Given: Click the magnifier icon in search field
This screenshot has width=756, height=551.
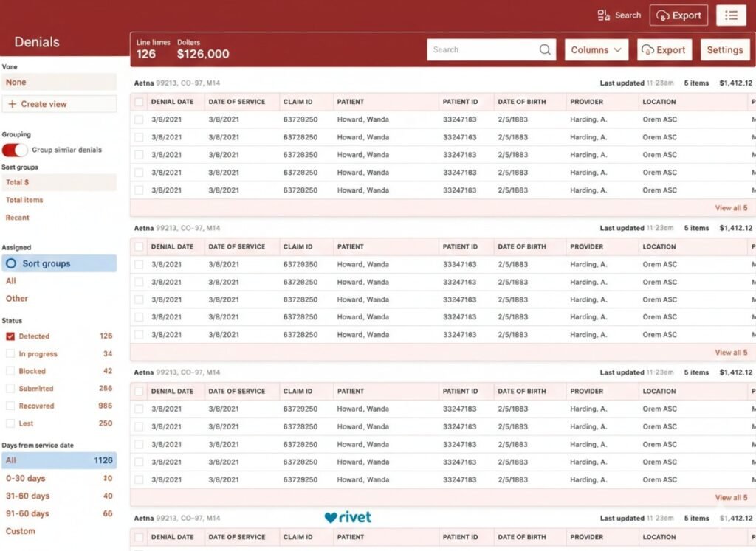Looking at the screenshot, I should 546,50.
